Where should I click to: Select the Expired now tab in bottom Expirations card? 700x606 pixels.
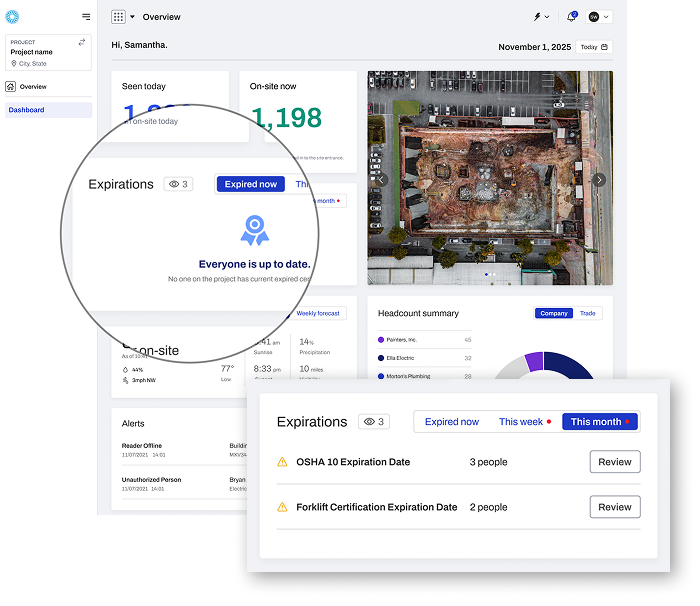pyautogui.click(x=452, y=422)
